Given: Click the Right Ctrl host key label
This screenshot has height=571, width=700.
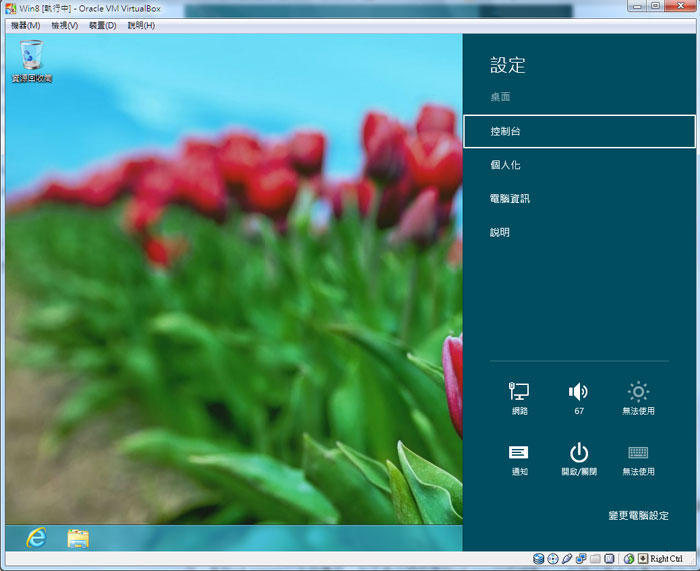Looking at the screenshot, I should 666,558.
